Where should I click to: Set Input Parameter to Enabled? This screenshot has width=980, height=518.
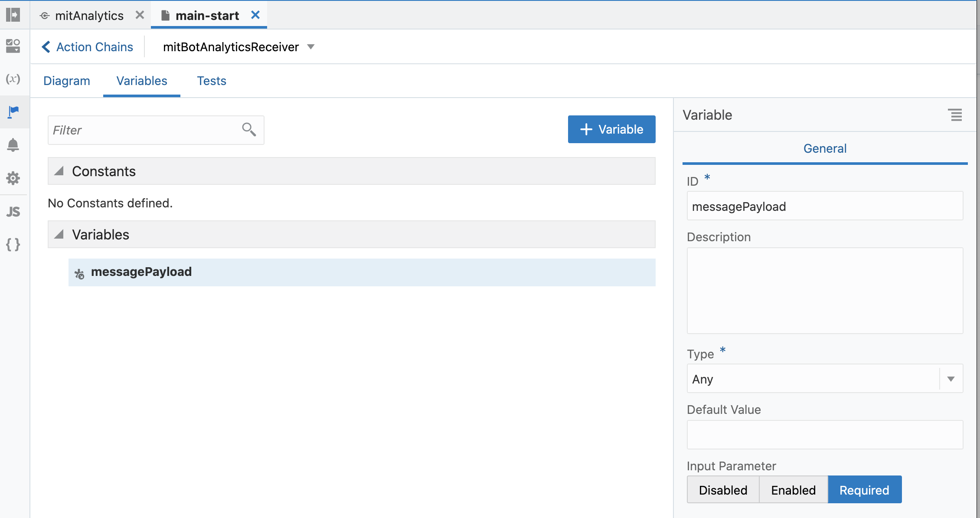793,490
